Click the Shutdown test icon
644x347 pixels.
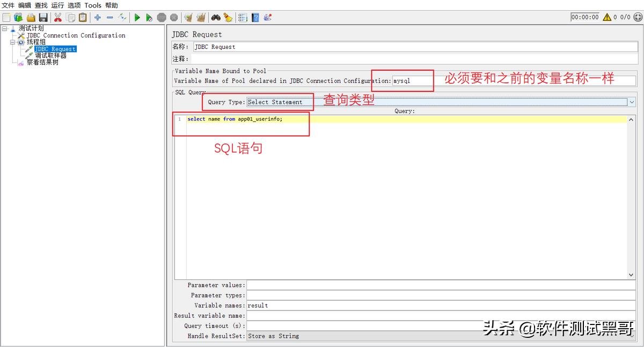[x=174, y=17]
